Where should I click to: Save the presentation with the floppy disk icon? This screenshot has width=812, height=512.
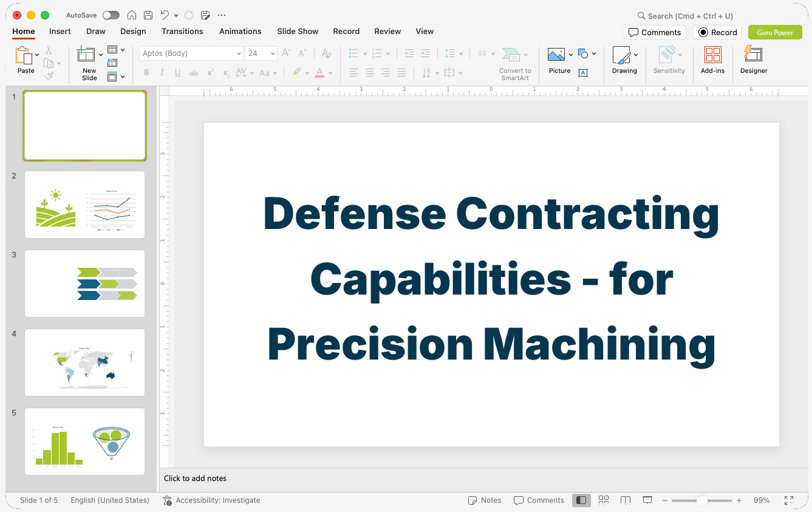148,15
